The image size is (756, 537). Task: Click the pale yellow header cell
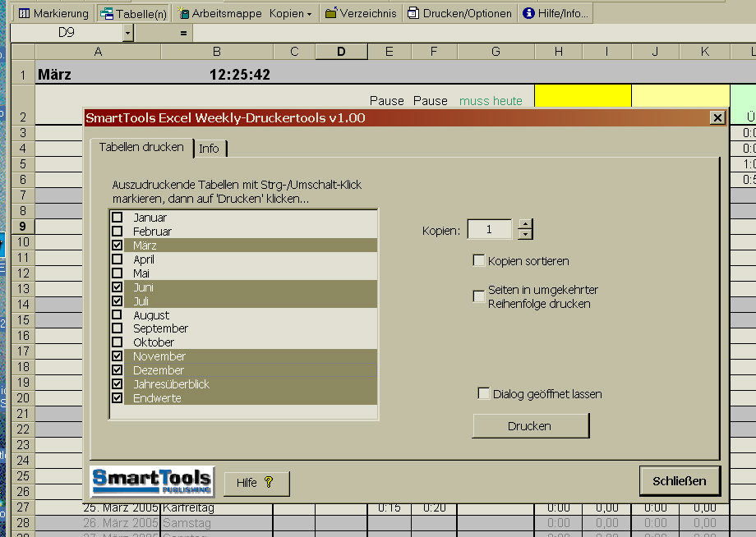click(x=680, y=95)
